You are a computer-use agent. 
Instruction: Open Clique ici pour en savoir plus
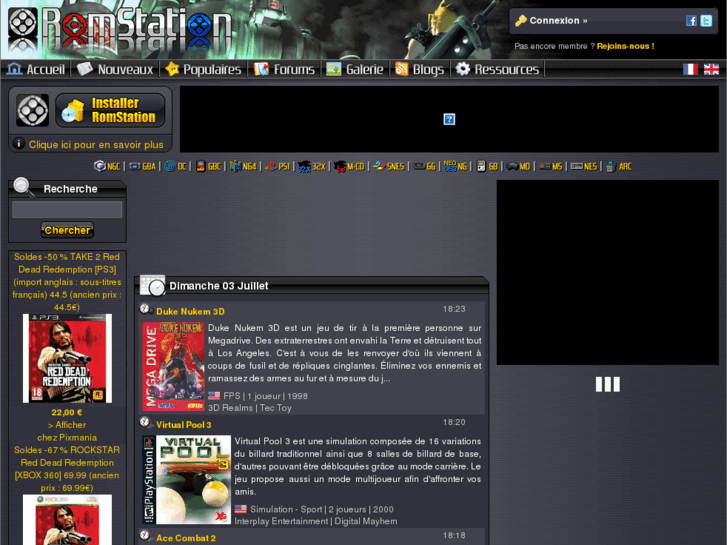(96, 144)
